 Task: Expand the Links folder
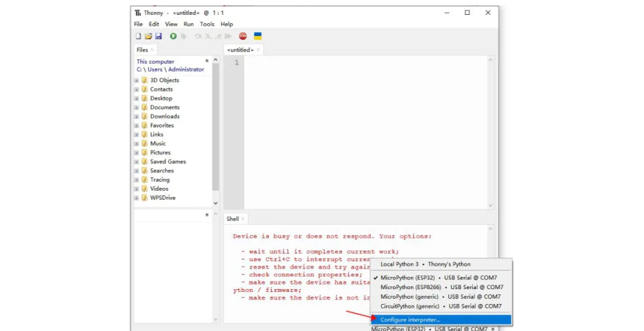point(137,135)
